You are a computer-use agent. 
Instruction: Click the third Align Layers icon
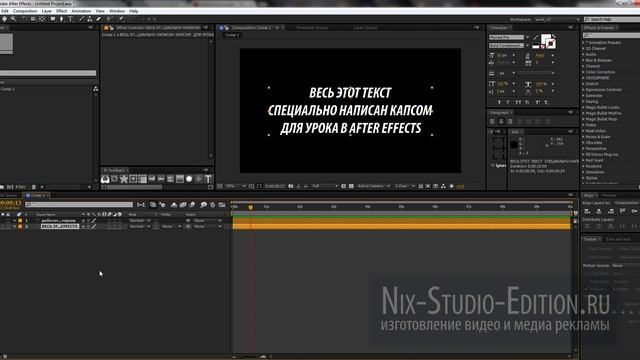click(x=611, y=211)
